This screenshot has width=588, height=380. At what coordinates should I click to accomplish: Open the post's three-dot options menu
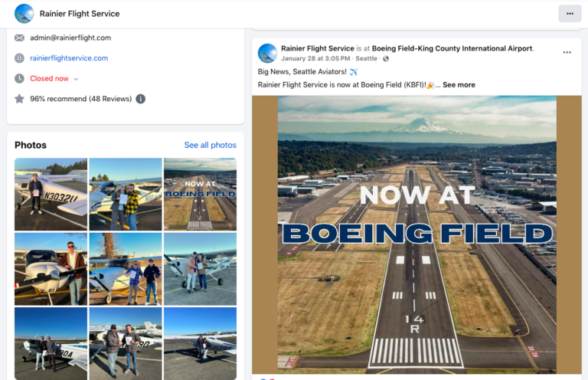click(567, 53)
